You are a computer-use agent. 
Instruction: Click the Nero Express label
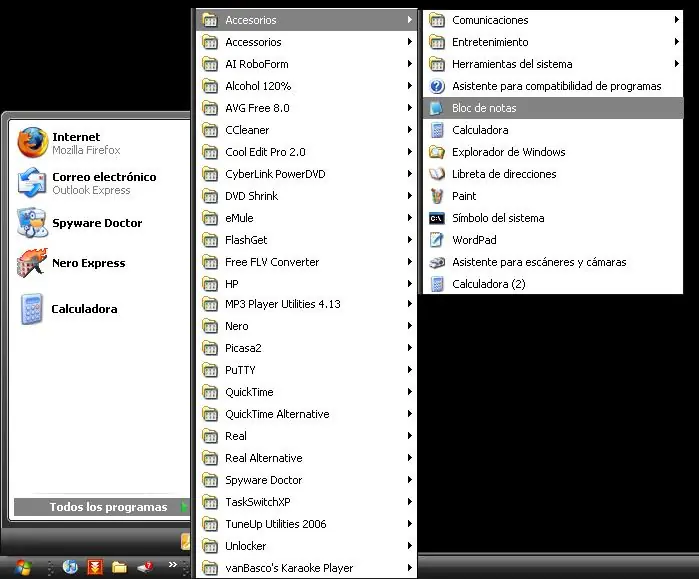coord(89,263)
